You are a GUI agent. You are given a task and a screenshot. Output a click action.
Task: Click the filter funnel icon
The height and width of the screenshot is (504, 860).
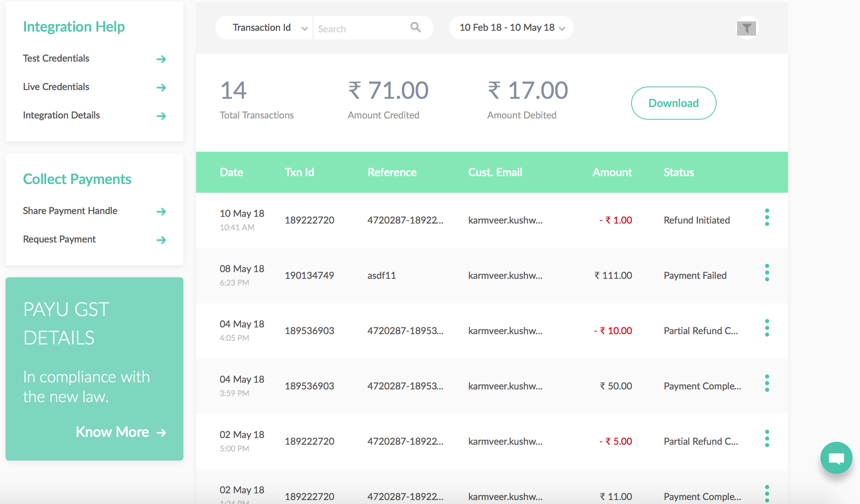point(746,28)
